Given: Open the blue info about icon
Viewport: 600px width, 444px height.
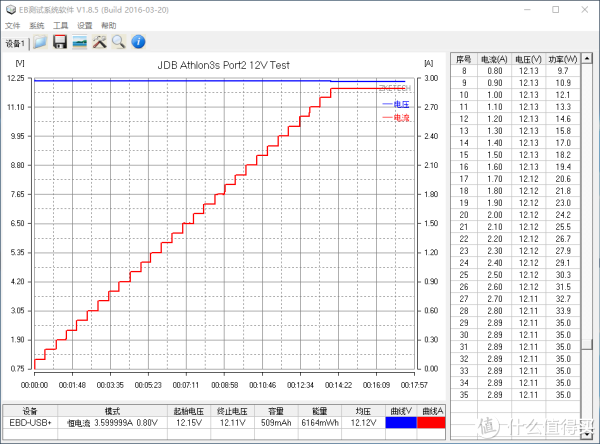Looking at the screenshot, I should coord(138,42).
